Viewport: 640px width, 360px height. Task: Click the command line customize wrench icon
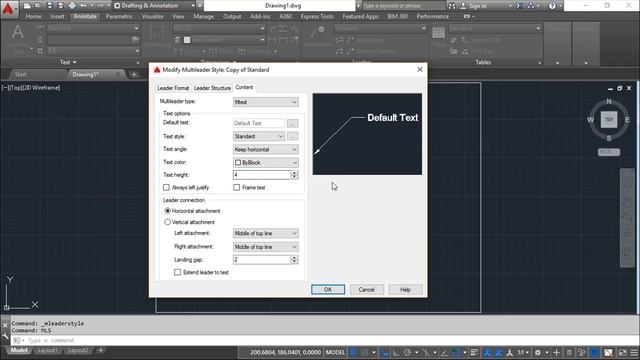[5, 336]
